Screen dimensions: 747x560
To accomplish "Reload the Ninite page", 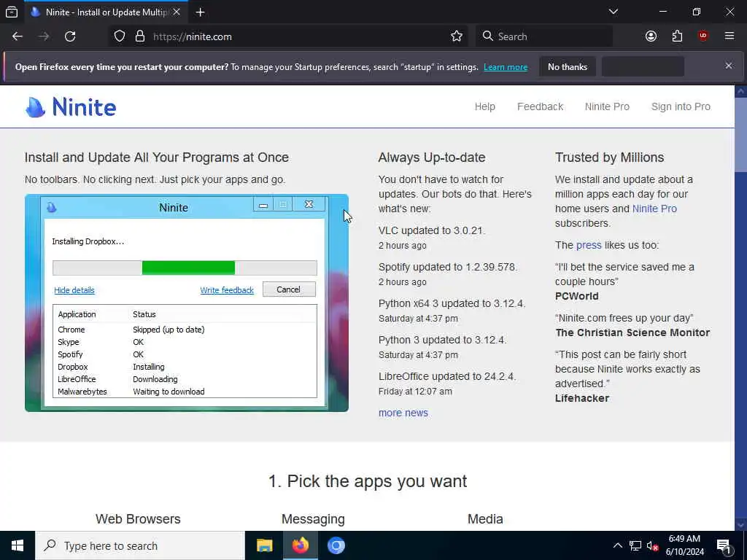I will coord(70,36).
